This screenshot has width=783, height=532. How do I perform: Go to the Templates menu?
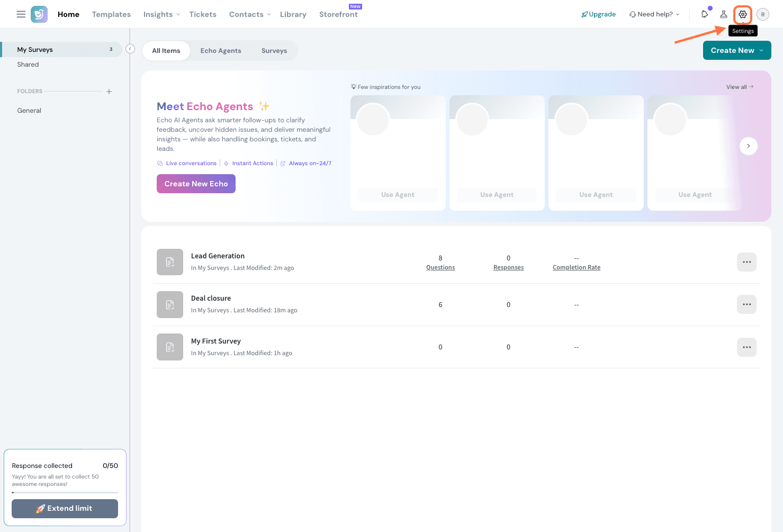tap(111, 14)
